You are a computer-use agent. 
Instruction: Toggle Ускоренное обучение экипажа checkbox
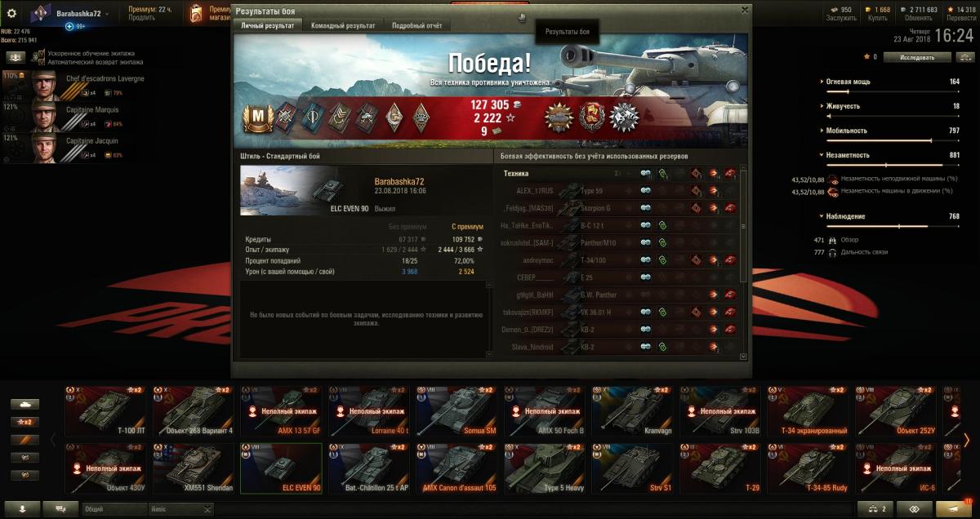pos(42,53)
